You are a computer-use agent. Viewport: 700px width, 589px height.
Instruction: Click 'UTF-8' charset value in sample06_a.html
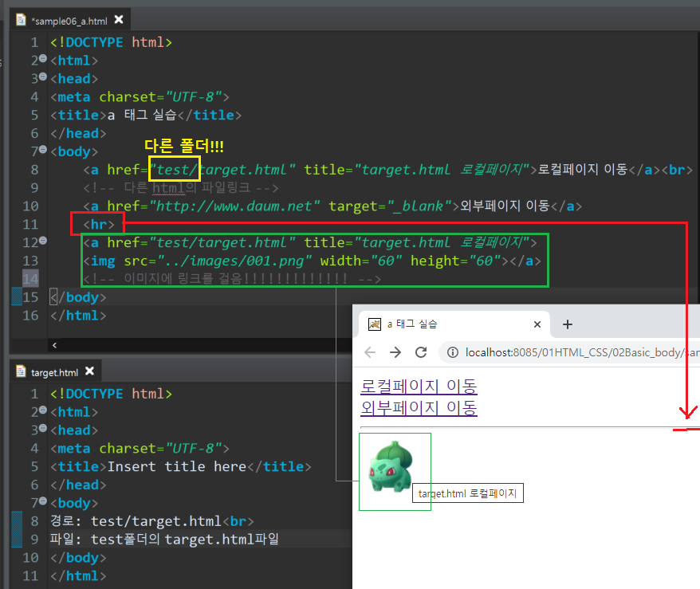pos(193,96)
